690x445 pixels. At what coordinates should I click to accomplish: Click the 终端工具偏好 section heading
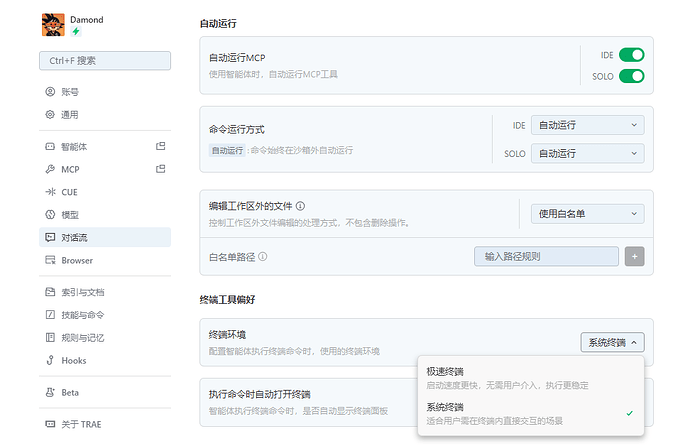(228, 300)
